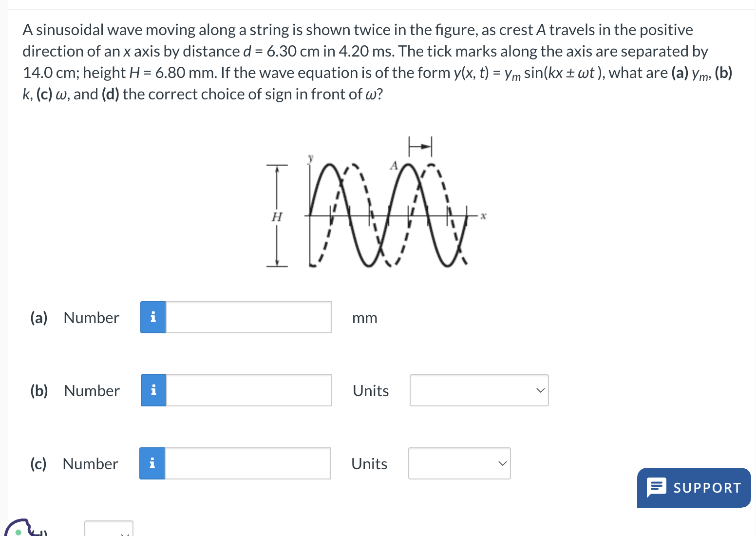
Task: Click the chevron in the (c) Units selector
Action: pos(502,463)
